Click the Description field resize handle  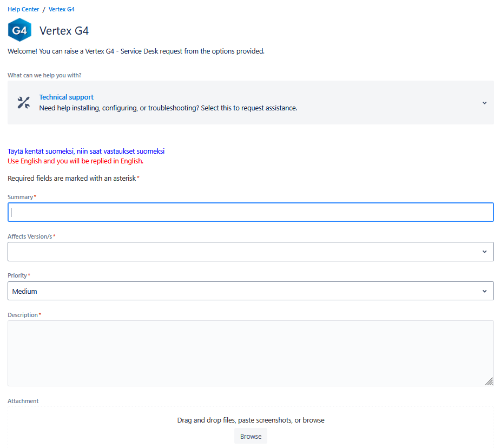pyautogui.click(x=489, y=381)
